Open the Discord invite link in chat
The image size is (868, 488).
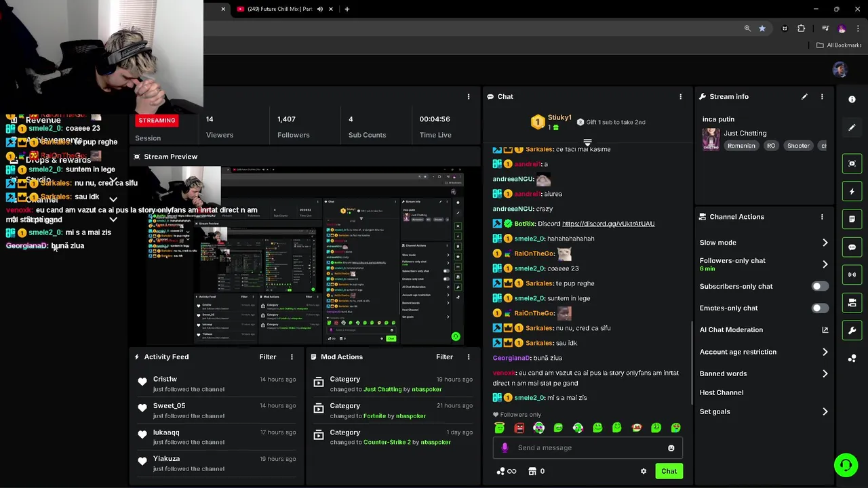tap(608, 224)
